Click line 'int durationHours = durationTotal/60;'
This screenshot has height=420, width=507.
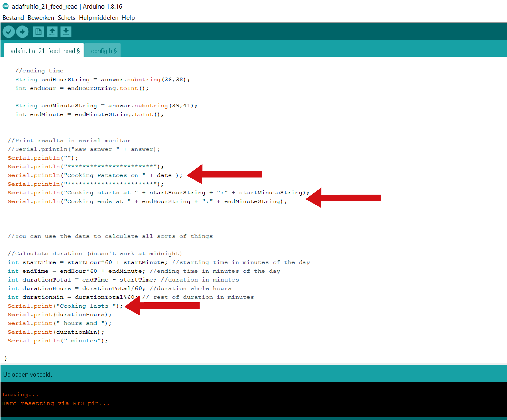tap(76, 288)
